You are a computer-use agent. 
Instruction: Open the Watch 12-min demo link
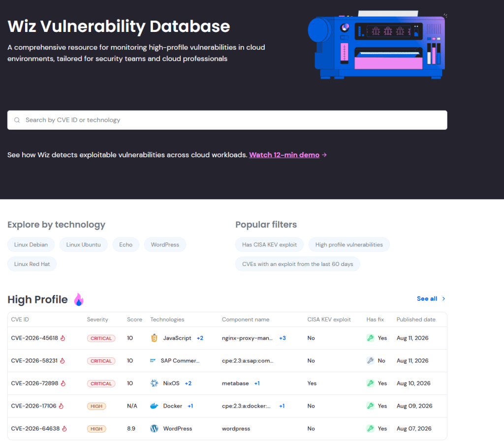pyautogui.click(x=284, y=155)
